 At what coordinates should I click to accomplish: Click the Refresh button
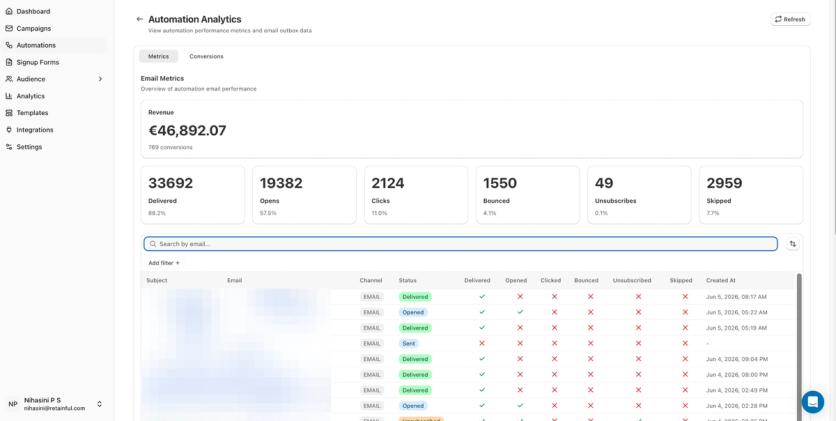[x=790, y=19]
